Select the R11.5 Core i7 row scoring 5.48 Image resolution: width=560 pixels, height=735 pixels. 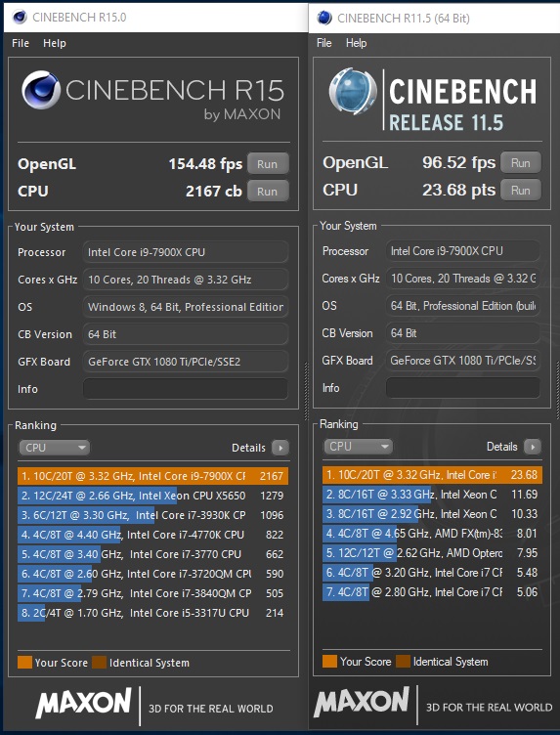pyautogui.click(x=432, y=573)
